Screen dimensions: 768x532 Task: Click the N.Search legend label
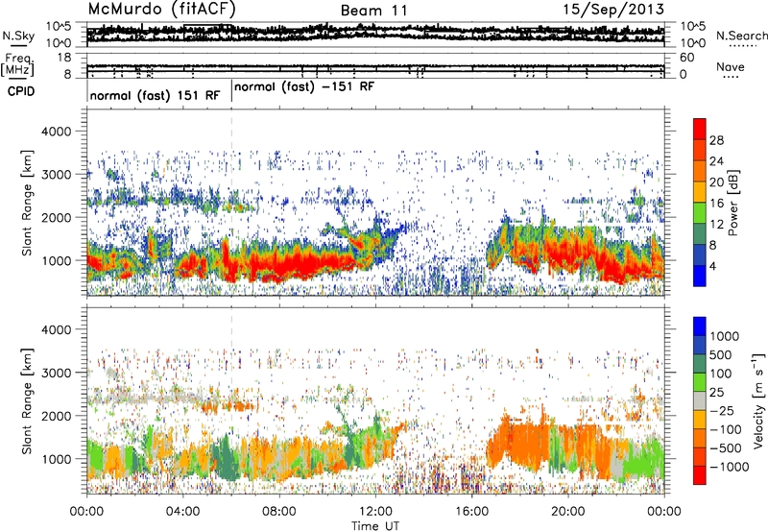tap(741, 36)
